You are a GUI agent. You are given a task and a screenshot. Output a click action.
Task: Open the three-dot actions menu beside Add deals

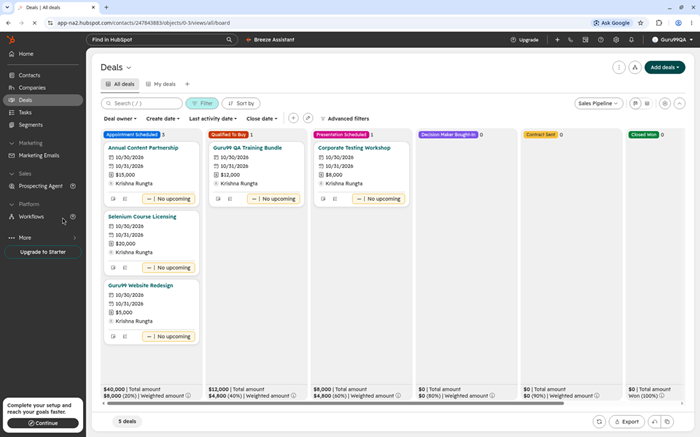pyautogui.click(x=619, y=67)
